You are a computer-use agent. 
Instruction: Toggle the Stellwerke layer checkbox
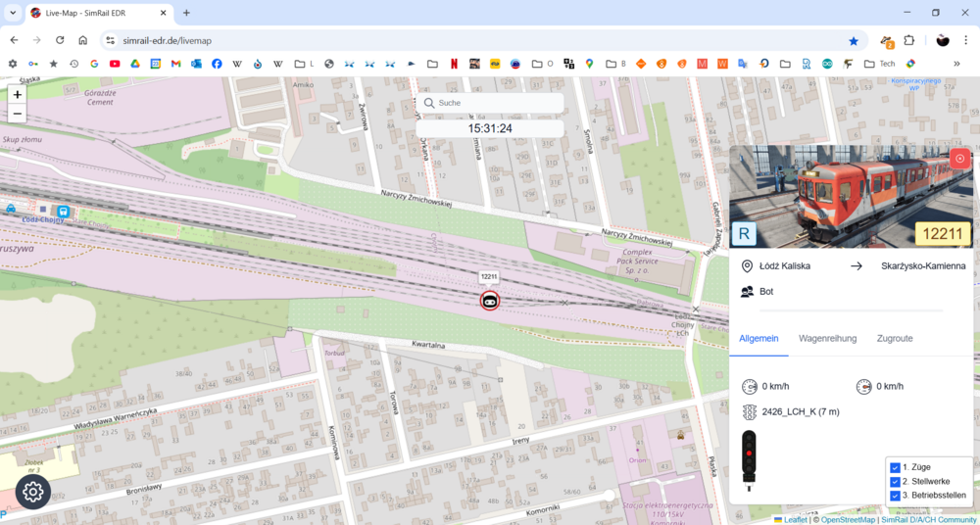click(895, 482)
